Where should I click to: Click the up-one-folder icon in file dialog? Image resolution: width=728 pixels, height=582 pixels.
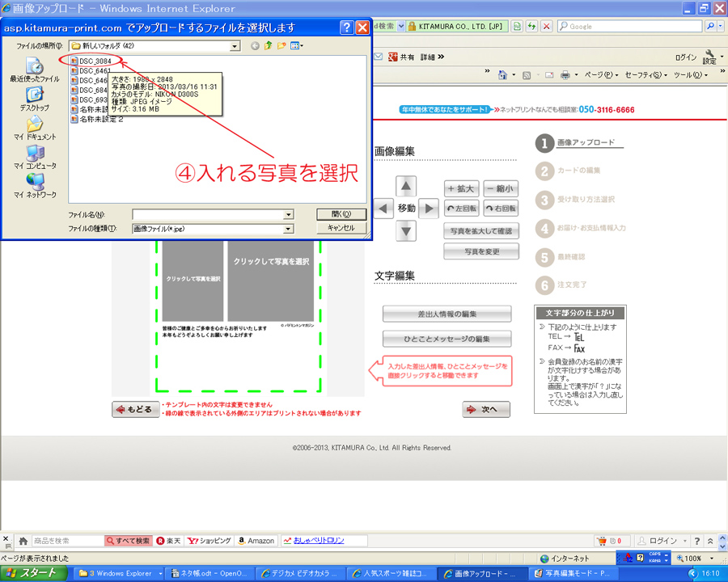tap(268, 46)
